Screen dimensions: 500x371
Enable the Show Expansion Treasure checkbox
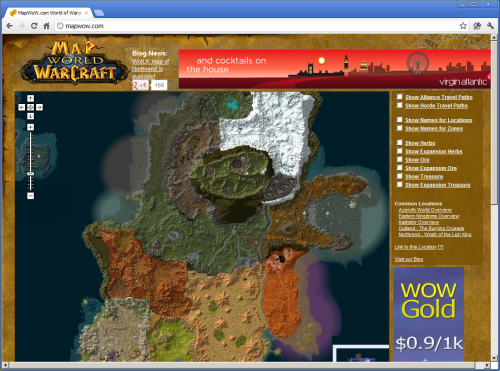point(399,184)
